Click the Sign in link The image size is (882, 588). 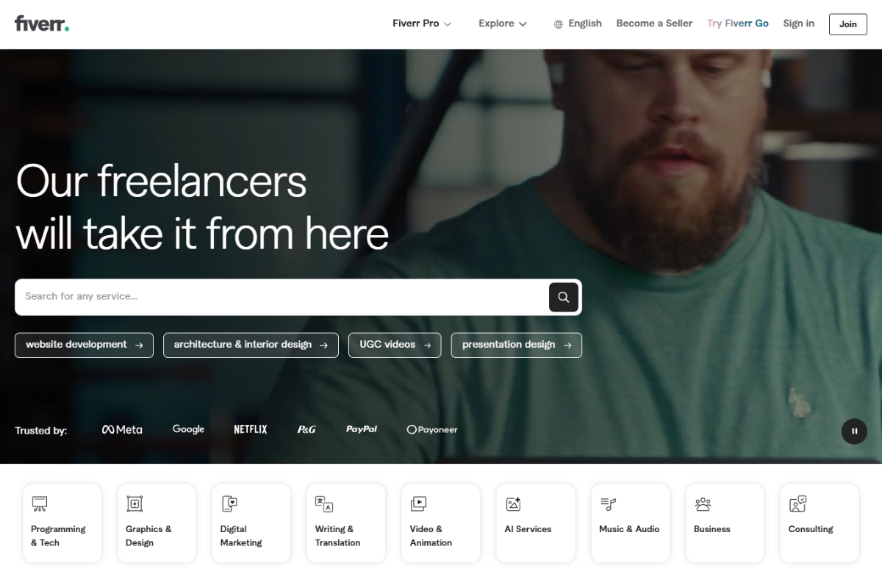tap(799, 24)
